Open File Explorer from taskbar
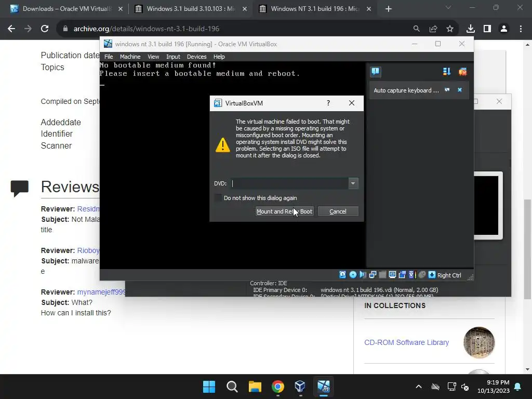The image size is (532, 399). click(x=255, y=387)
